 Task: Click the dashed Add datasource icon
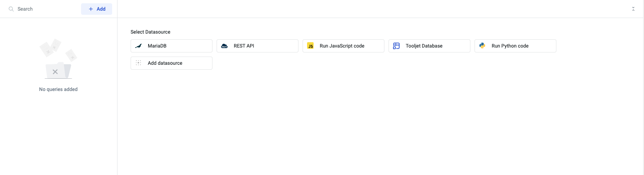(138, 63)
